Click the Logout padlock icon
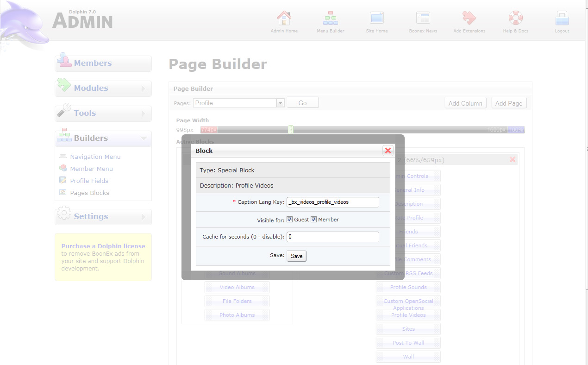588x365 pixels. (562, 19)
